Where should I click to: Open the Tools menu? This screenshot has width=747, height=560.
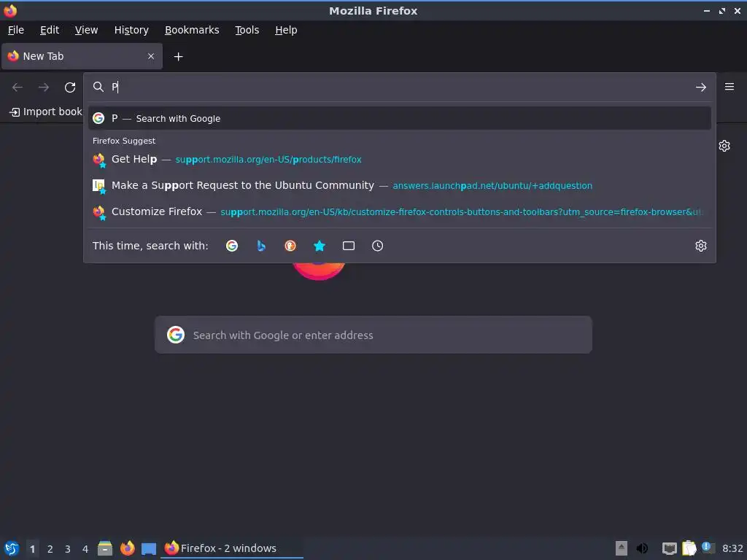[x=247, y=30]
